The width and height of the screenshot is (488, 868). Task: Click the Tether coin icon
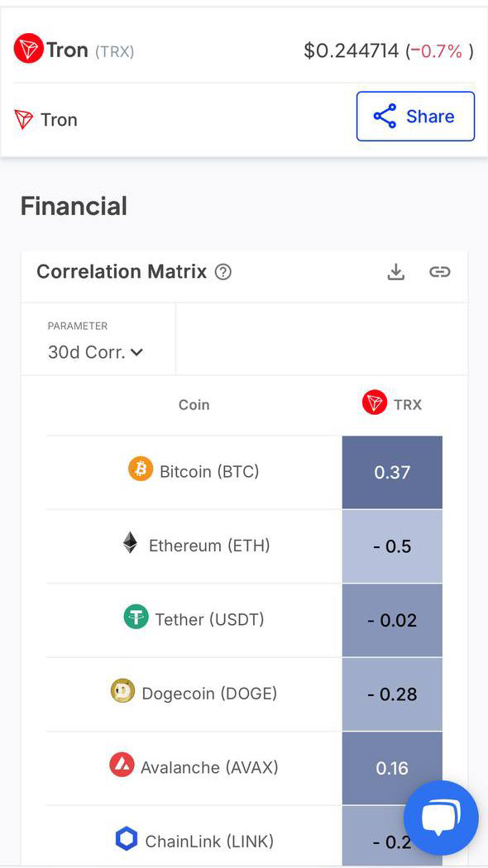click(136, 617)
